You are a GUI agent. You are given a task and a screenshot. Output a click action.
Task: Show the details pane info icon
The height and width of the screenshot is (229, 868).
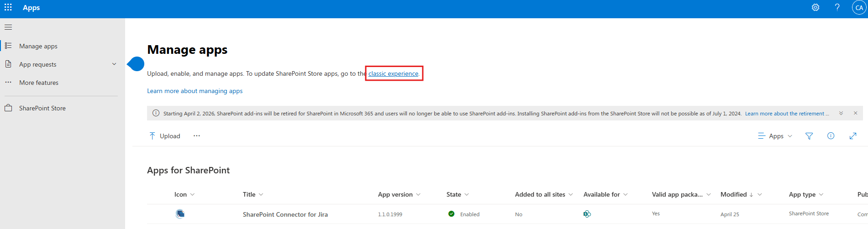831,136
